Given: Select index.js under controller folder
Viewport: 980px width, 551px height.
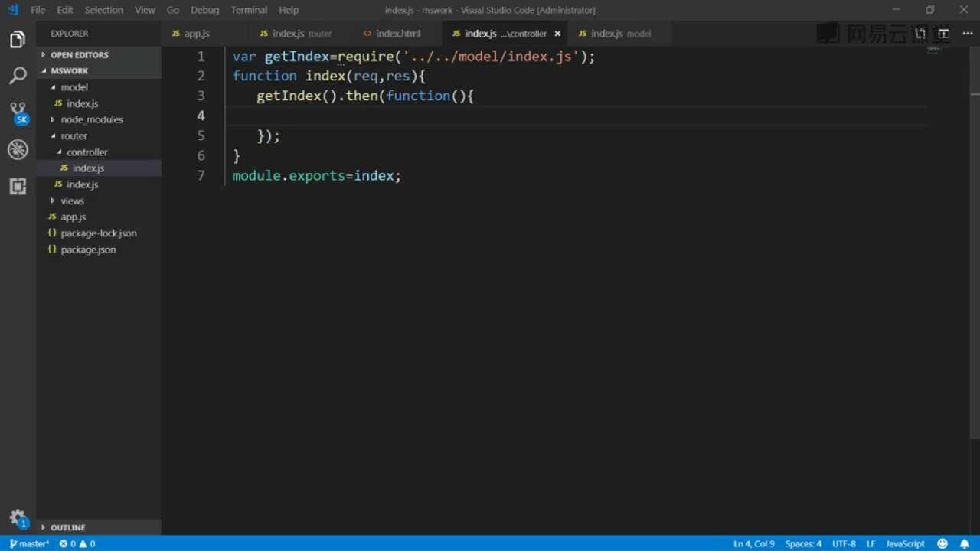Looking at the screenshot, I should (99, 168).
